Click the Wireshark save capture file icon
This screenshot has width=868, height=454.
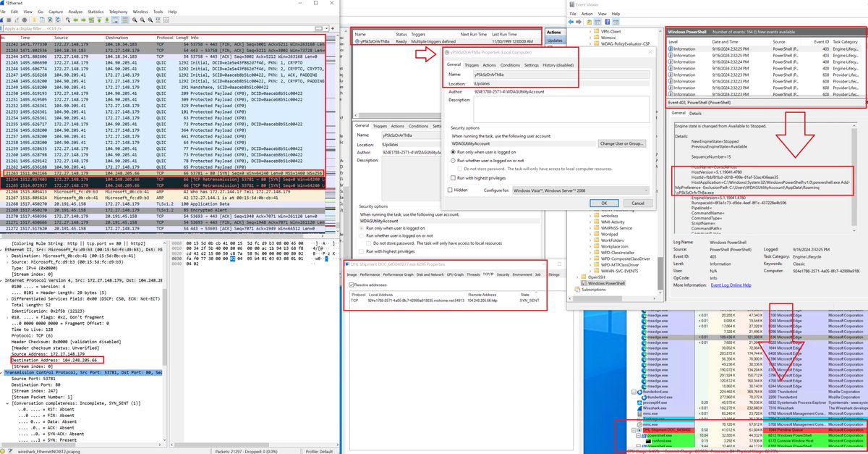point(42,20)
